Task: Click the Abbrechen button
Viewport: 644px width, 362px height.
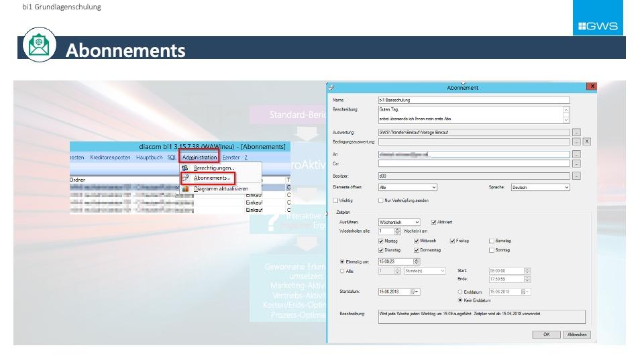Action: coord(577,335)
